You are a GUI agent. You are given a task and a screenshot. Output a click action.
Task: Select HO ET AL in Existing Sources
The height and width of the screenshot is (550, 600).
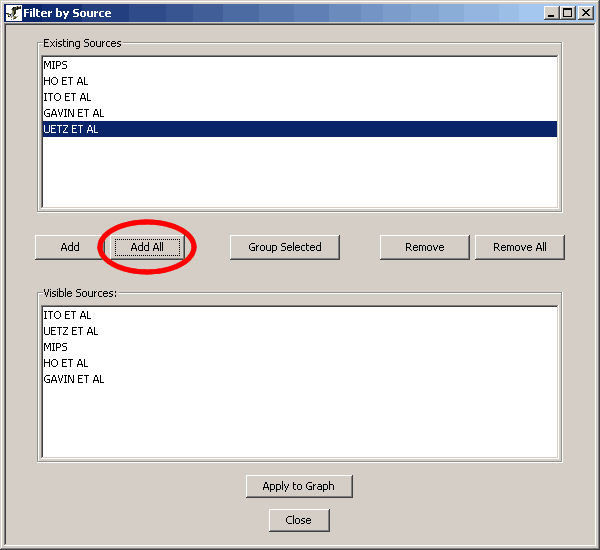click(65, 81)
